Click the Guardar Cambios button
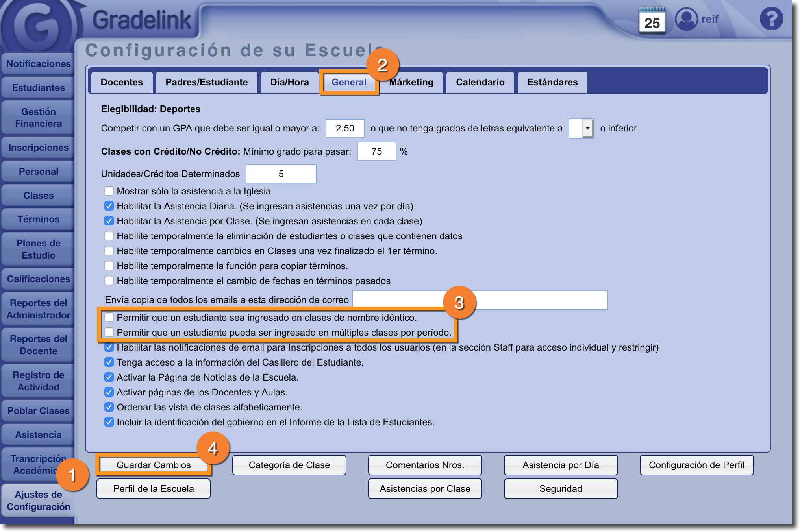This screenshot has width=800, height=532. 154,465
